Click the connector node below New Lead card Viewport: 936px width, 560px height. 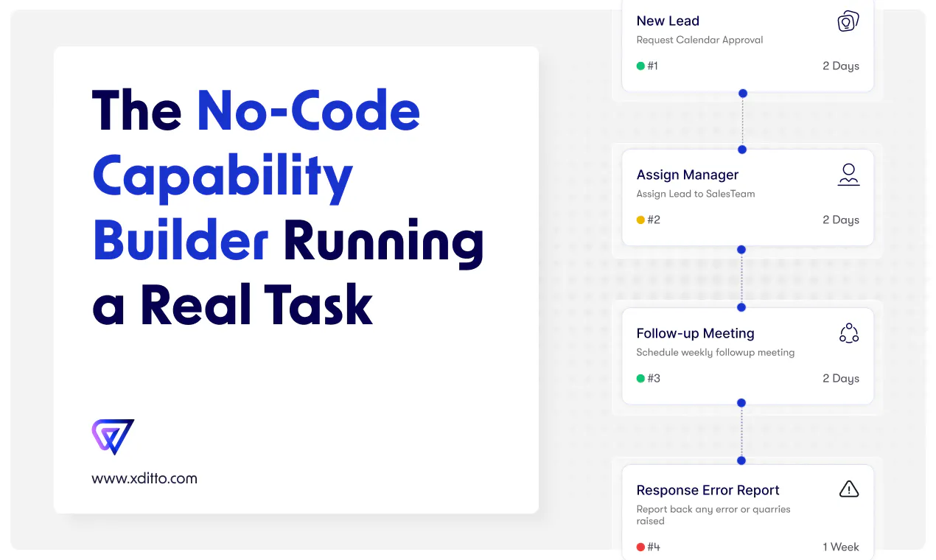pyautogui.click(x=743, y=94)
